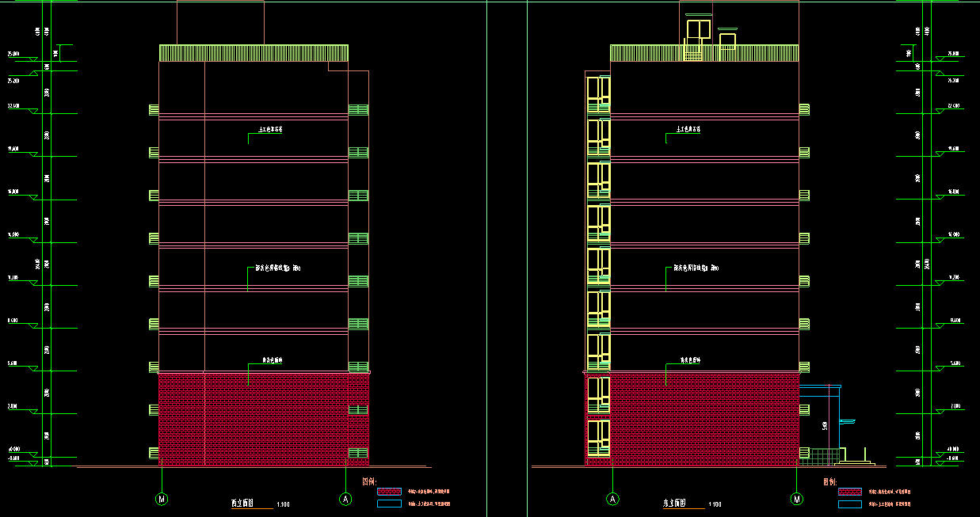Select the 图例 legend heading, west elevation
This screenshot has height=517, width=980.
pos(368,481)
